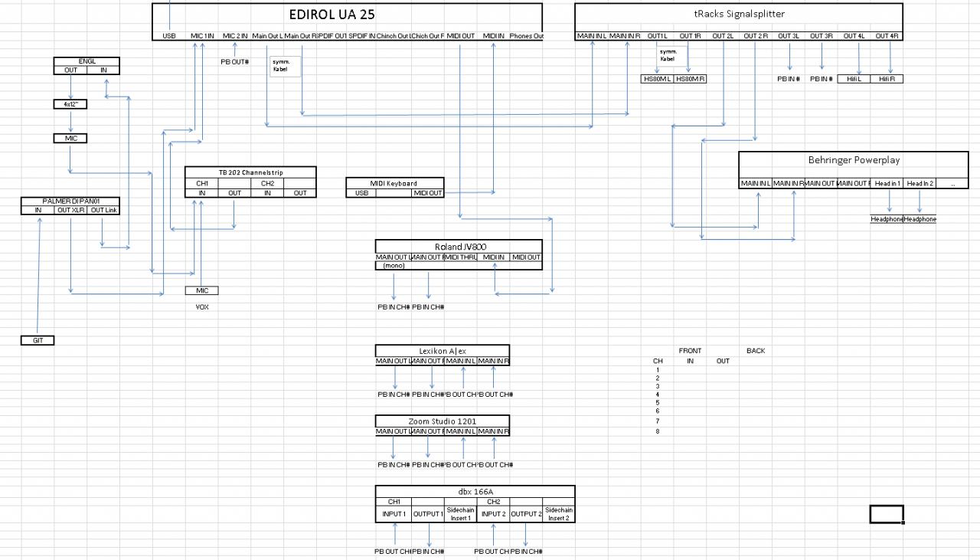Screen dimensions: 980x560
Task: Select the USB port cell under EDIROL
Action: point(169,36)
